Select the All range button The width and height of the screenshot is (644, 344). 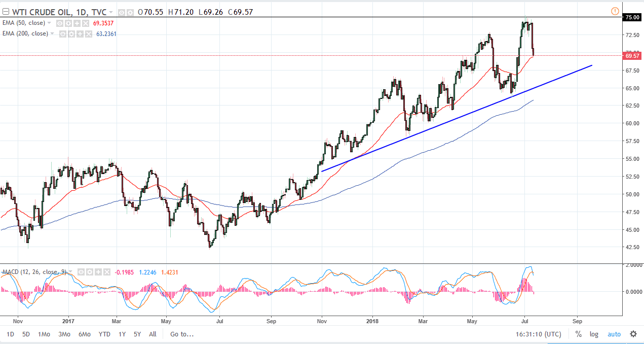[x=153, y=334]
